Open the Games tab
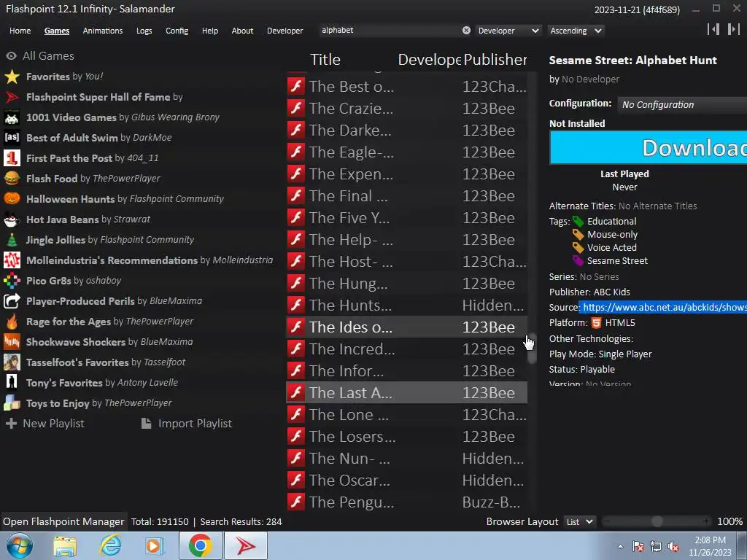The width and height of the screenshot is (747, 560). click(x=57, y=31)
